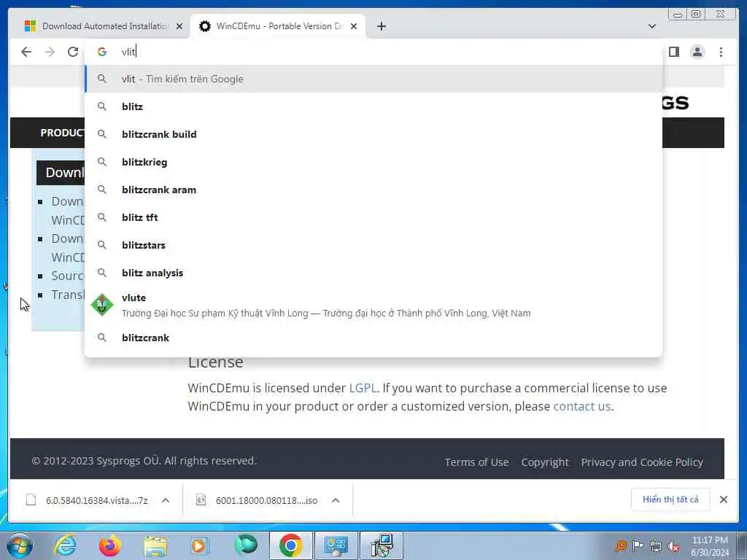Open the taskbar clock showing 11:17 PM
747x560 pixels.
coord(710,546)
